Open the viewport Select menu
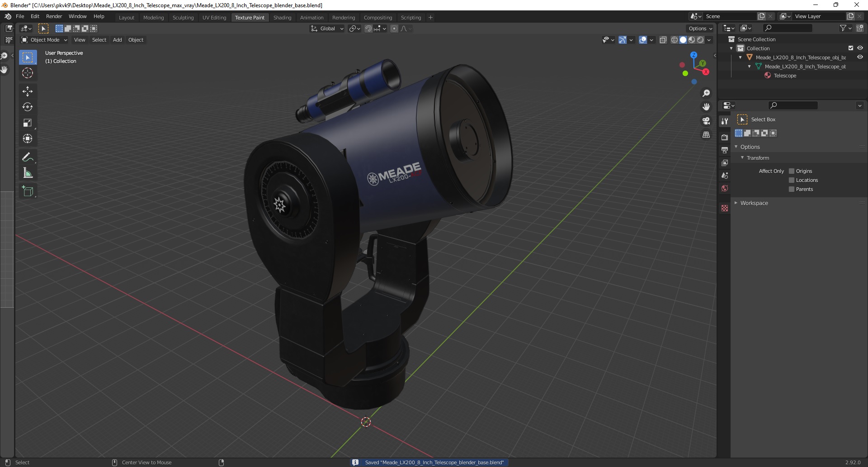 click(99, 40)
